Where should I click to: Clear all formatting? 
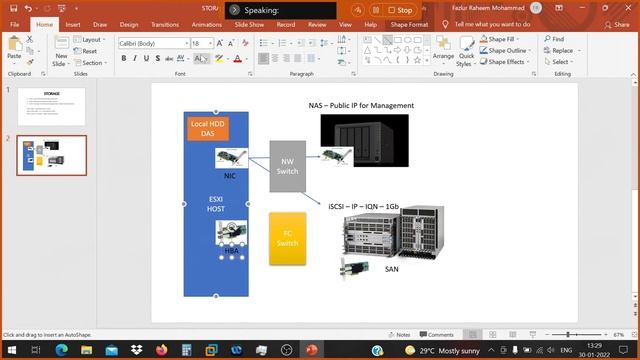tap(245, 43)
